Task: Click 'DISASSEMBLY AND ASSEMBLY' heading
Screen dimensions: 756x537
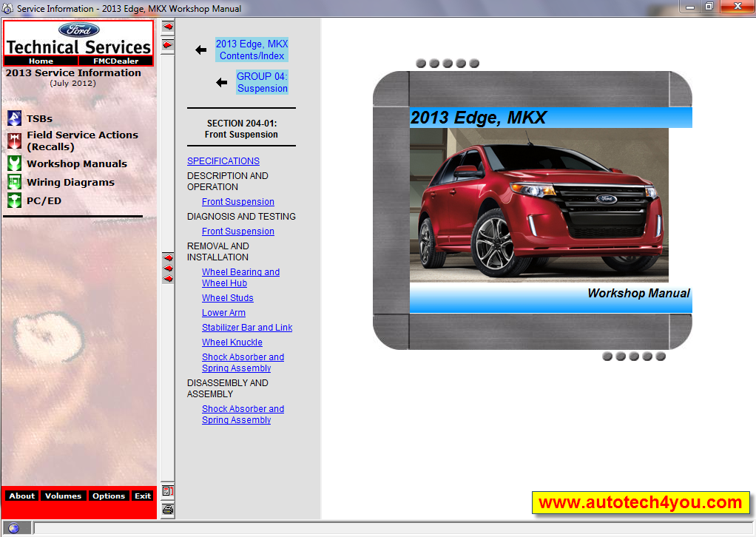Action: click(228, 388)
